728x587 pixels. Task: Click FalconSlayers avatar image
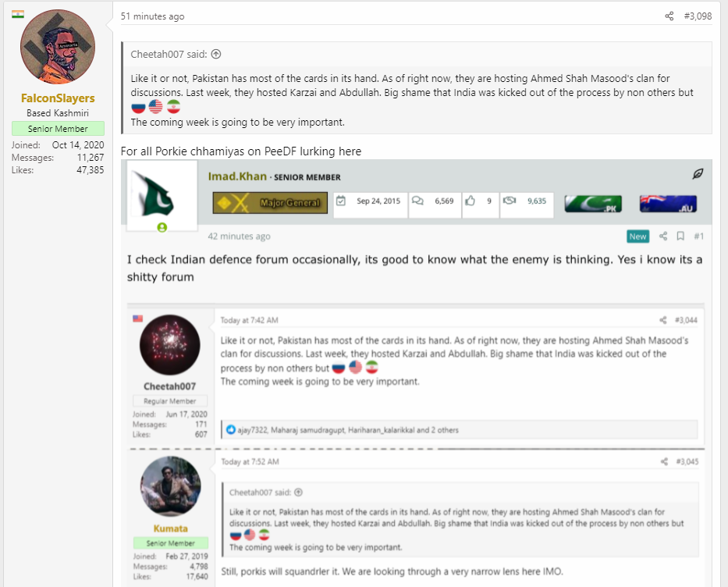58,46
